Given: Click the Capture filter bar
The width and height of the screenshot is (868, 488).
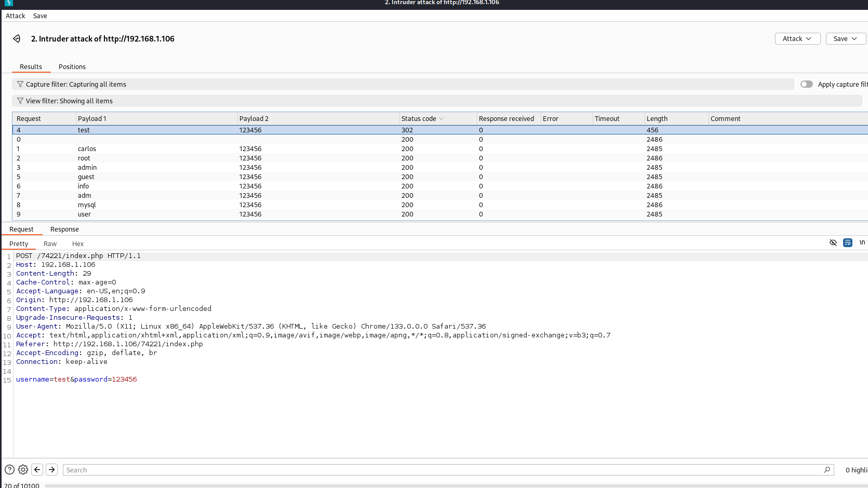Looking at the screenshot, I should click(403, 84).
